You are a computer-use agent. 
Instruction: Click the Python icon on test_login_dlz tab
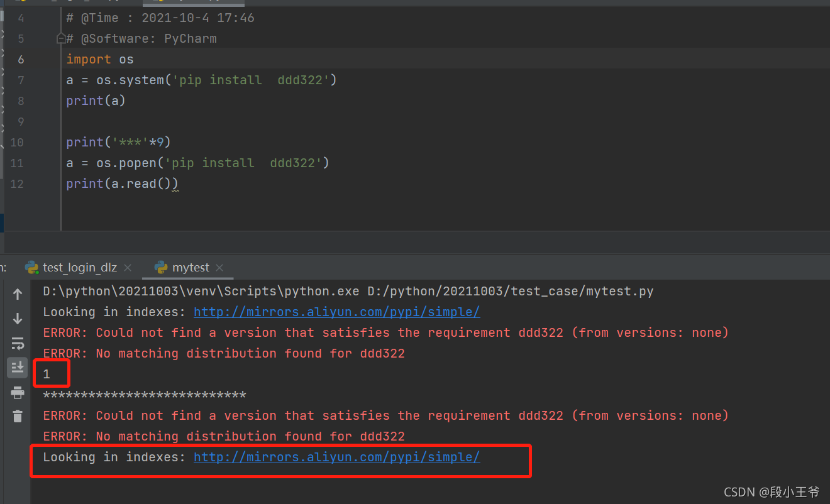(31, 268)
